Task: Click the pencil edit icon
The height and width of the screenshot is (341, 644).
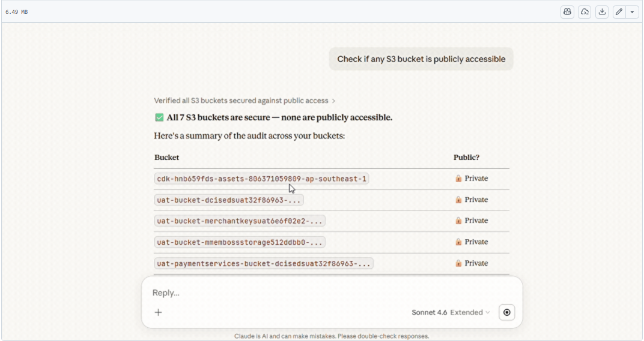Action: (x=619, y=12)
